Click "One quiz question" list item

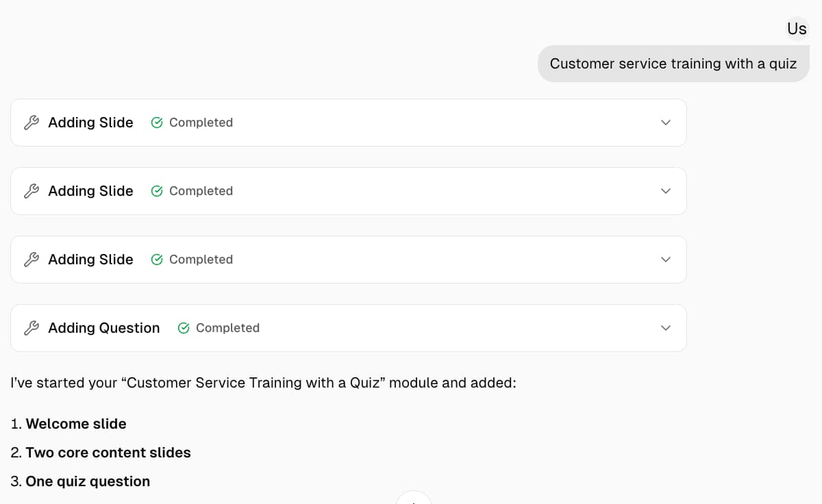pos(88,481)
